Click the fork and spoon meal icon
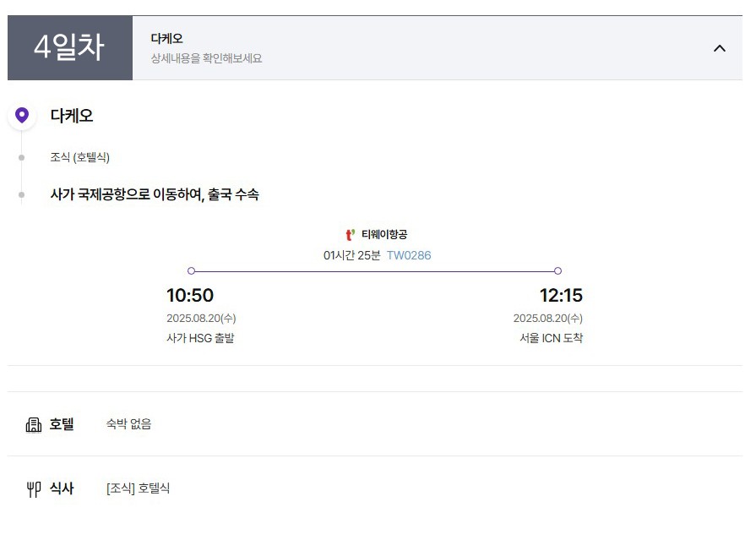 coord(33,488)
